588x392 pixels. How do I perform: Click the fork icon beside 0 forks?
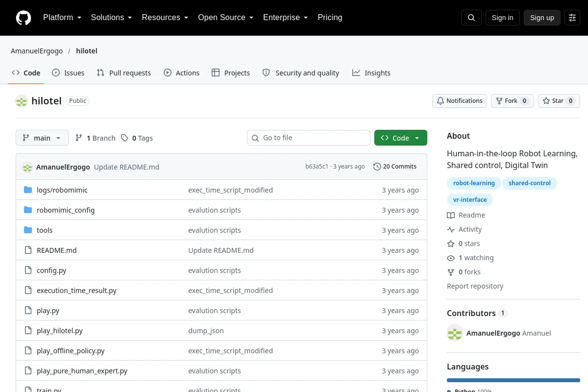[451, 272]
